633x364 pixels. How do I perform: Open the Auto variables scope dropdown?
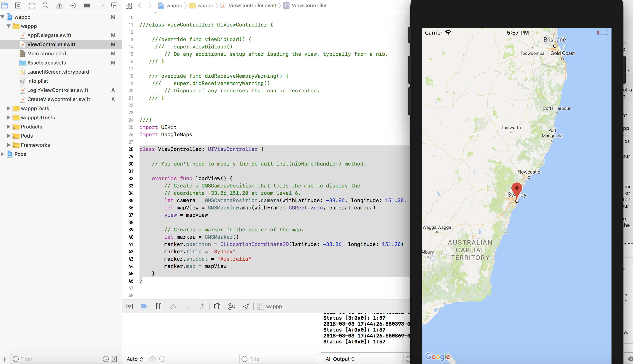(x=134, y=359)
